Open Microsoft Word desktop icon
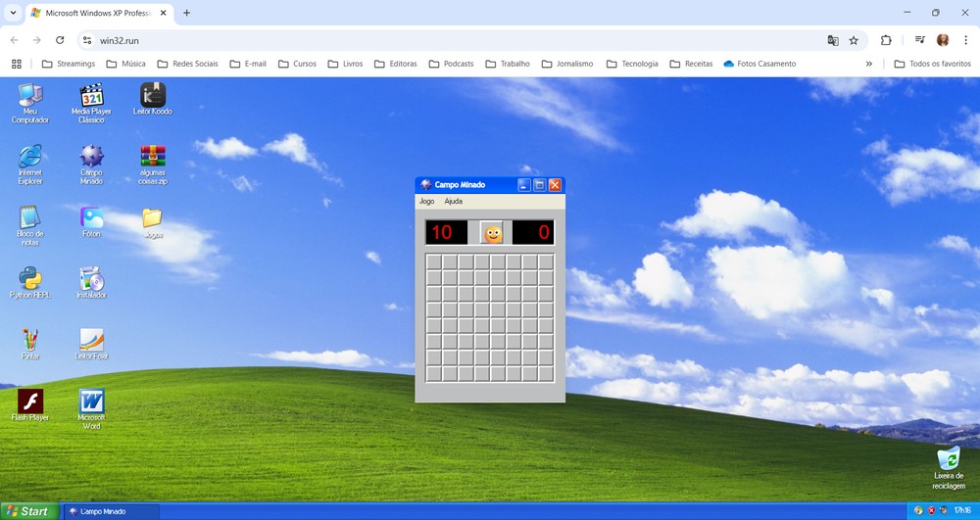This screenshot has height=520, width=980. pos(91,409)
